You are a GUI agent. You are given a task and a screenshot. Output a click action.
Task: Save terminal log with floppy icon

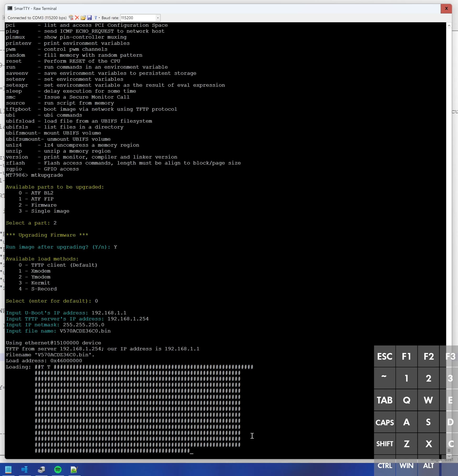pos(89,18)
